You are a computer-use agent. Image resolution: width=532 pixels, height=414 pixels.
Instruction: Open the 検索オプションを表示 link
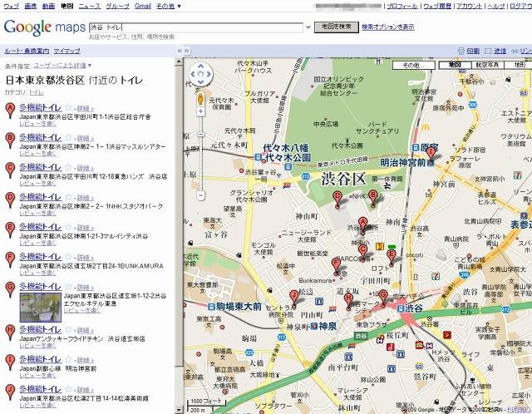coord(388,27)
